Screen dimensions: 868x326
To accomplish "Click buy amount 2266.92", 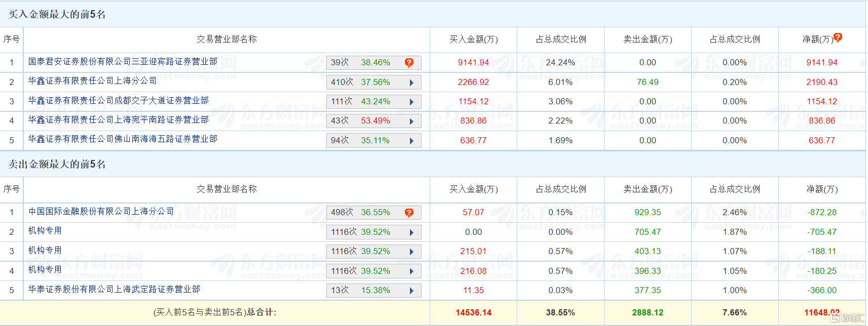I will tap(473, 82).
